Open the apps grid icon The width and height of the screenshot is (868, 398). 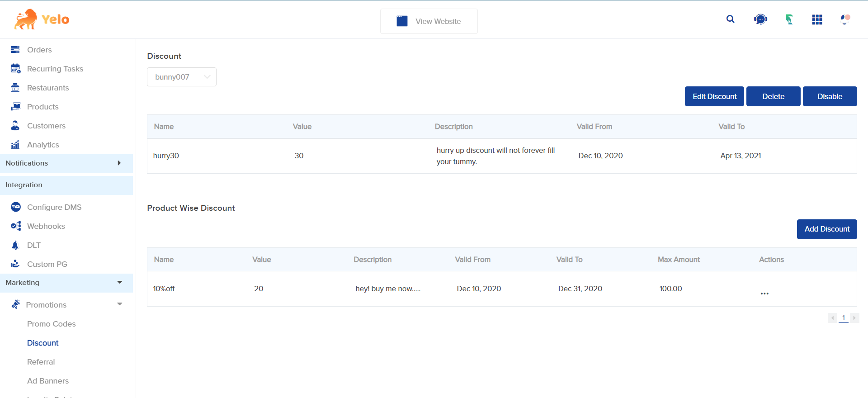pyautogui.click(x=817, y=19)
